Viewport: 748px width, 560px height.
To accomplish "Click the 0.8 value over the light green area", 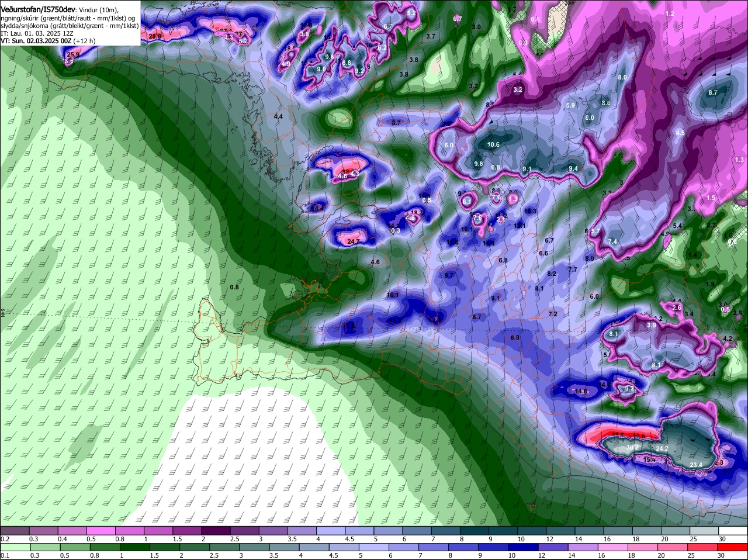I will (x=234, y=287).
